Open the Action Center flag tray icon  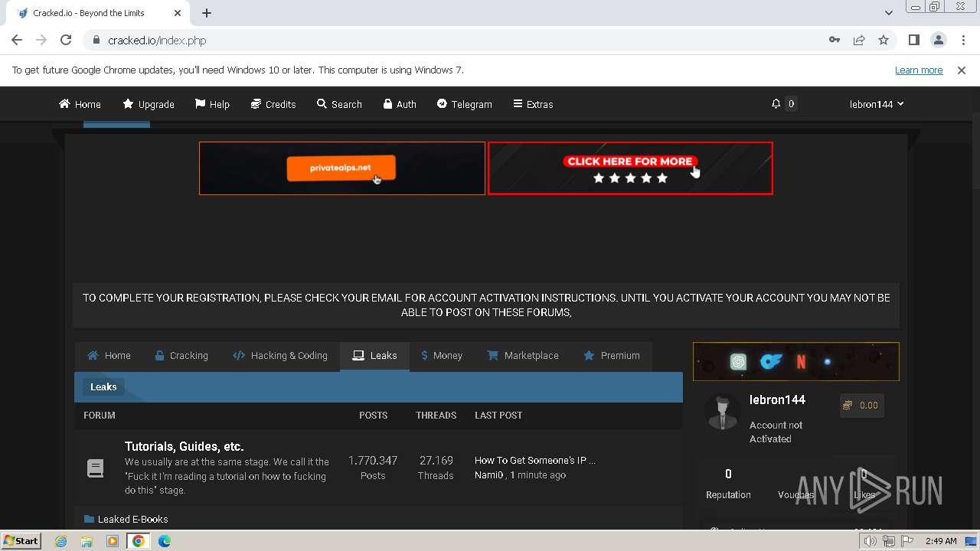point(907,541)
